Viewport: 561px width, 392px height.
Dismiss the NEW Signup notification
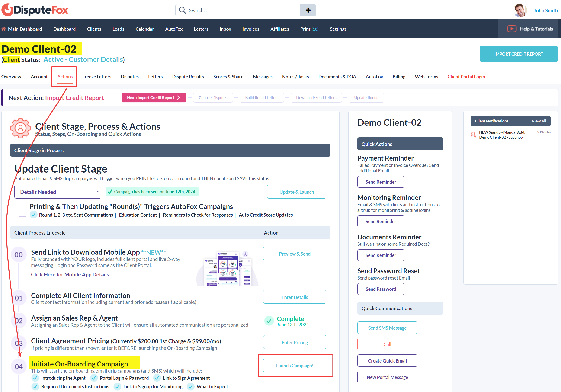543,132
